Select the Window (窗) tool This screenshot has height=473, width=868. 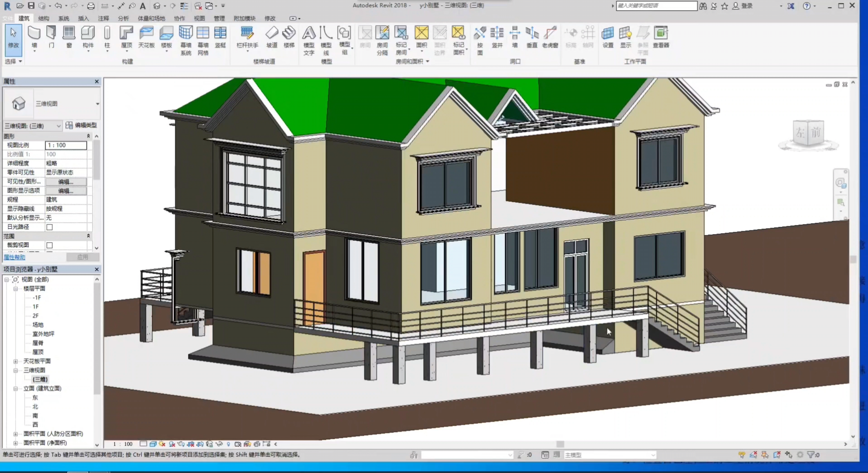click(x=69, y=33)
